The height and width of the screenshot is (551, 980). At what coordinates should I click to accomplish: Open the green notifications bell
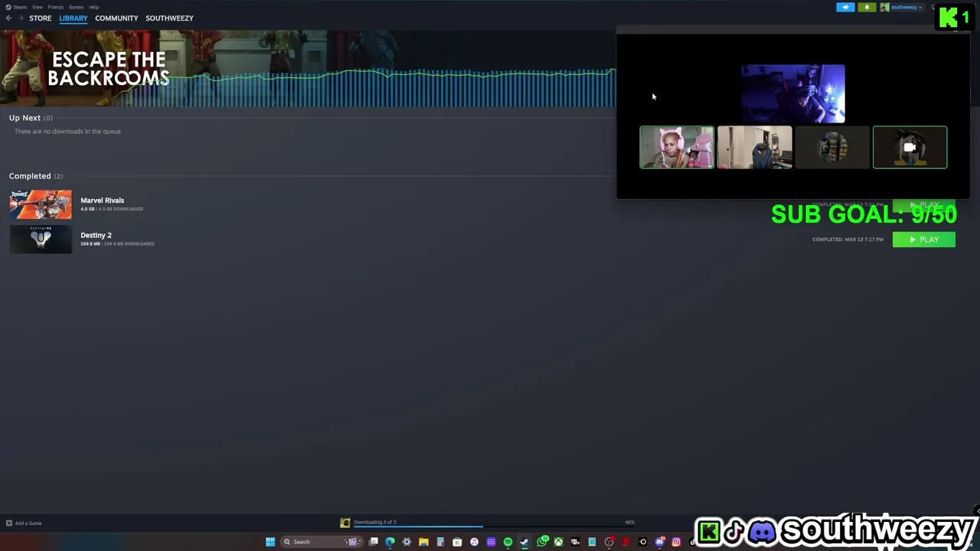coord(867,7)
